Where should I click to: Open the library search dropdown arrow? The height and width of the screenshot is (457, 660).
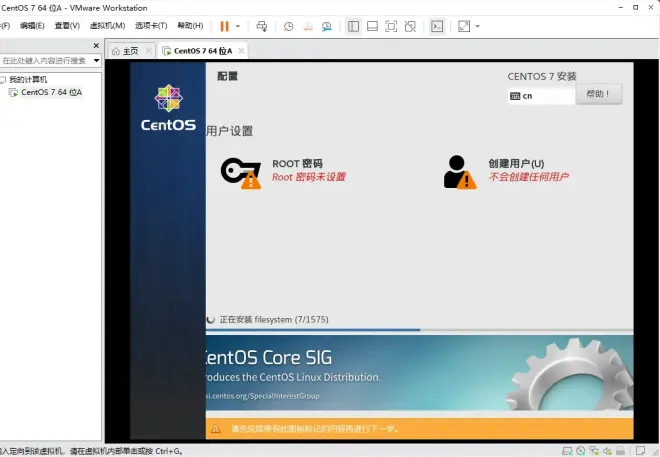coord(96,61)
